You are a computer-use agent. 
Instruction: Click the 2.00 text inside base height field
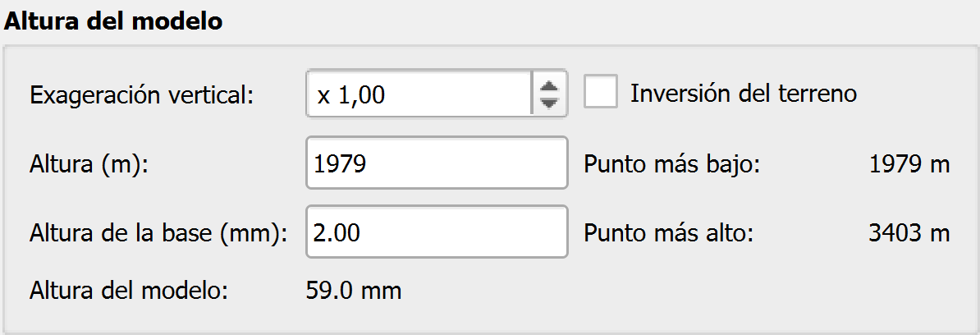(x=337, y=233)
